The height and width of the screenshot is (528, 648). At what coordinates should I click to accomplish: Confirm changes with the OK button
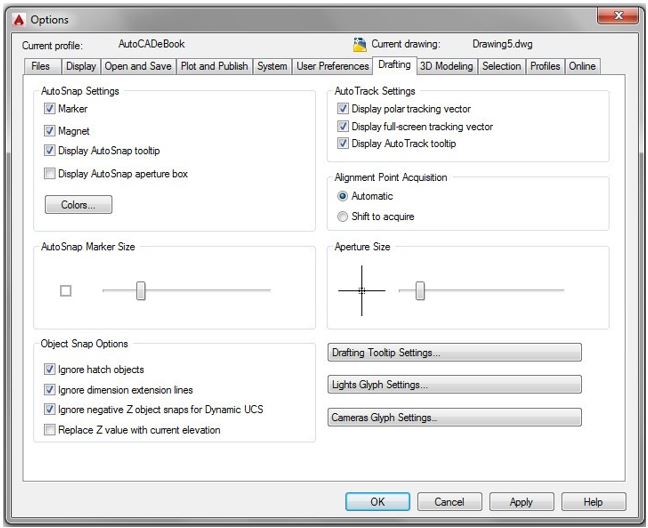tap(377, 502)
